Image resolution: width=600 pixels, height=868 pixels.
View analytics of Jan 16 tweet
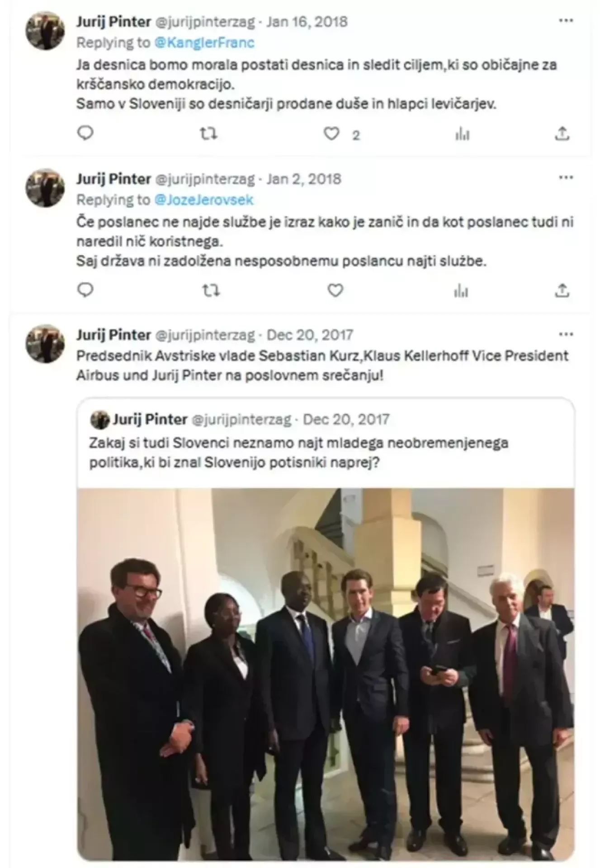[462, 134]
